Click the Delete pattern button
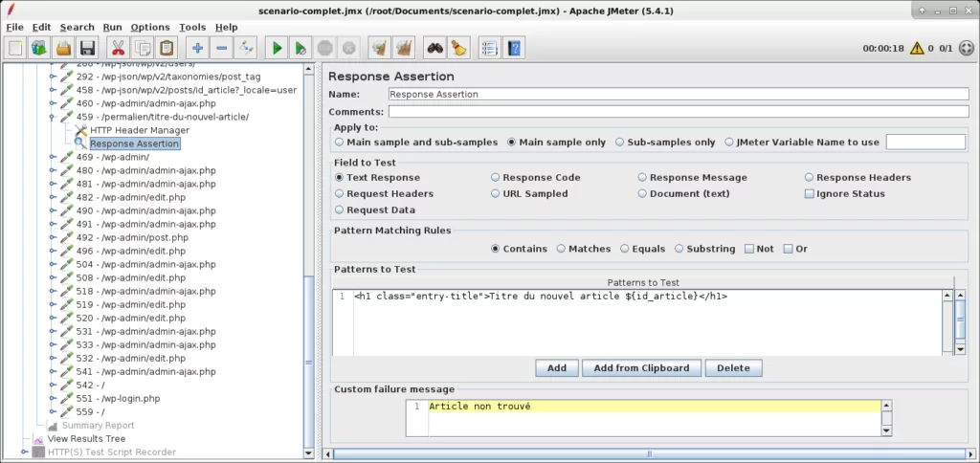Image resolution: width=980 pixels, height=463 pixels. click(x=733, y=368)
